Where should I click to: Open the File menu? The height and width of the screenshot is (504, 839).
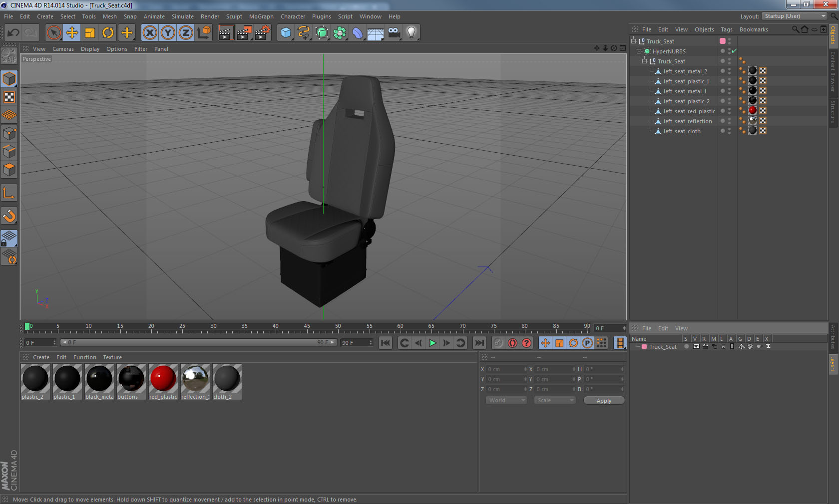[x=8, y=16]
